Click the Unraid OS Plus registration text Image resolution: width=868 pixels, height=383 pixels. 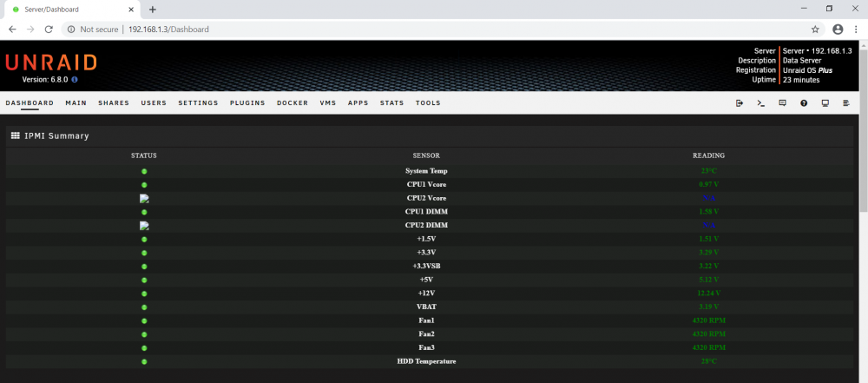[807, 70]
